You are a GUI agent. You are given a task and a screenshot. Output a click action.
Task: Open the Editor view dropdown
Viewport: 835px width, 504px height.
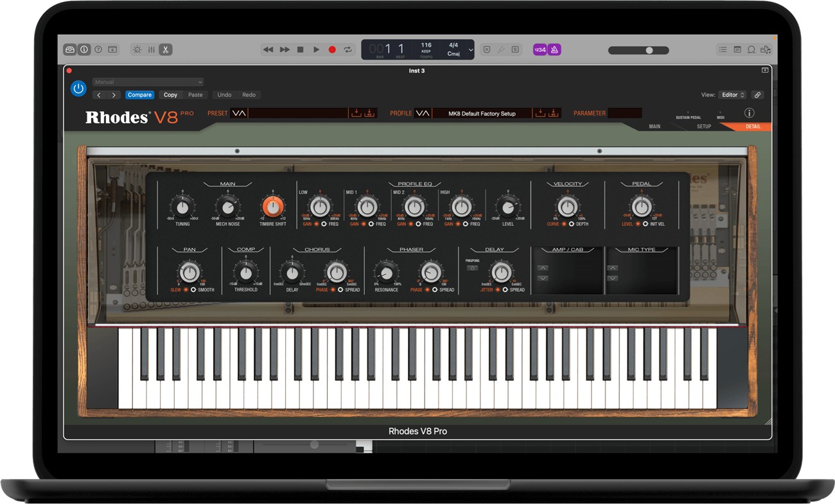(732, 94)
